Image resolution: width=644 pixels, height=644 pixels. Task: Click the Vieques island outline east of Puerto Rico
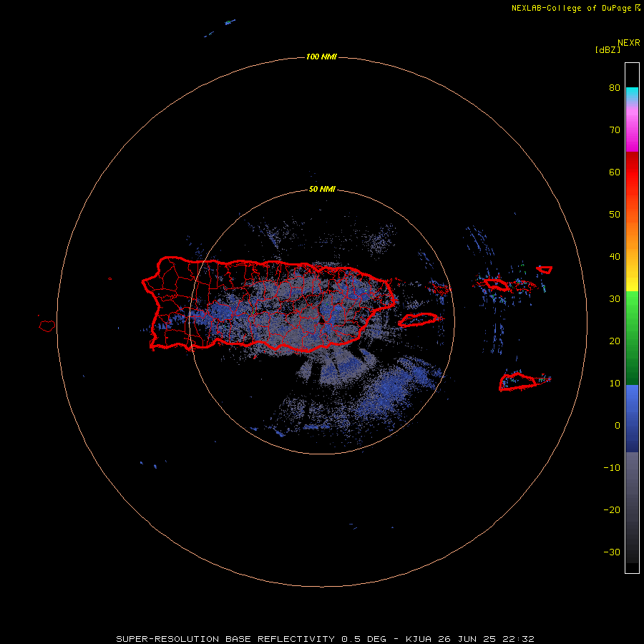click(x=419, y=320)
